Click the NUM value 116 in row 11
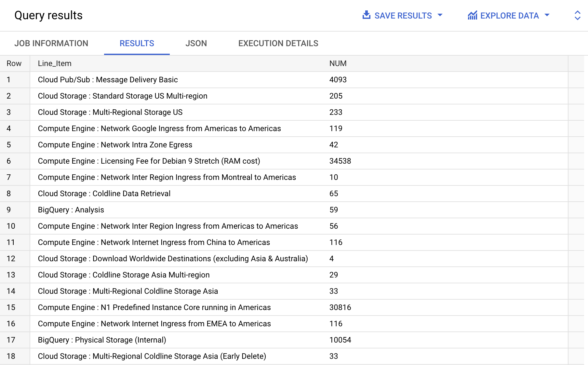The image size is (588, 365). (x=336, y=242)
